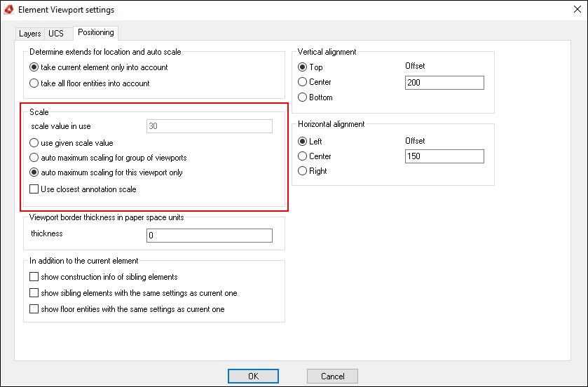Confirm settings with the OK button

pyautogui.click(x=253, y=376)
